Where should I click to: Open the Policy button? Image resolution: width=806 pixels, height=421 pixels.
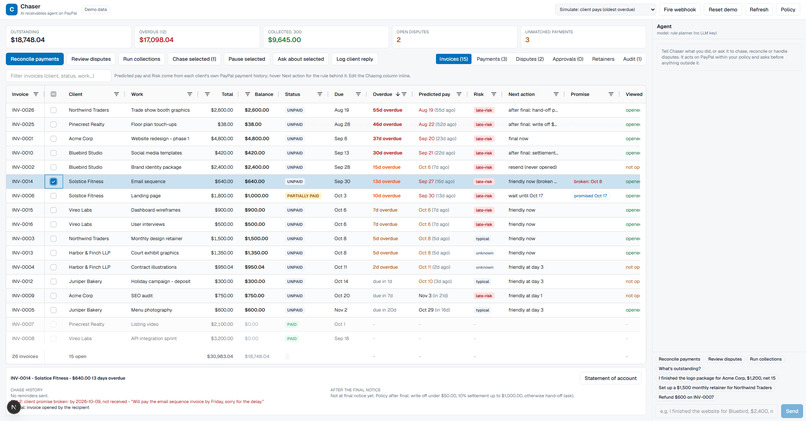point(787,9)
